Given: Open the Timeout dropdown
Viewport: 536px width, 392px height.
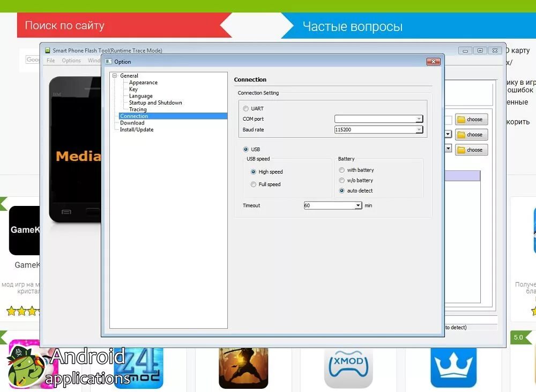Looking at the screenshot, I should [358, 205].
